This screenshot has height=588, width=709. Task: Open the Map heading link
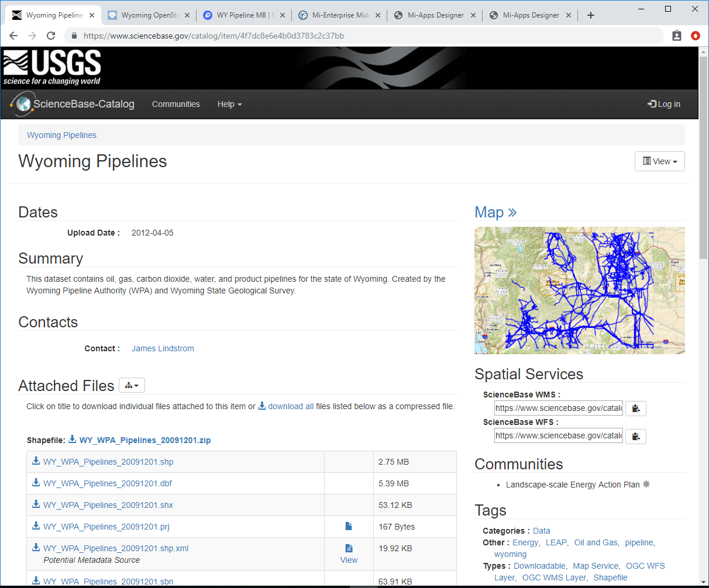click(x=495, y=212)
